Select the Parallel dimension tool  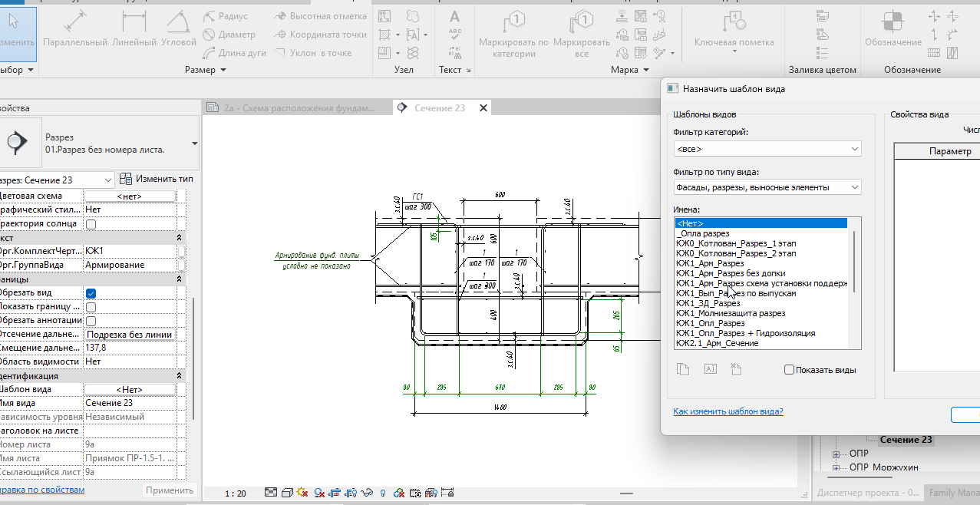pyautogui.click(x=74, y=29)
